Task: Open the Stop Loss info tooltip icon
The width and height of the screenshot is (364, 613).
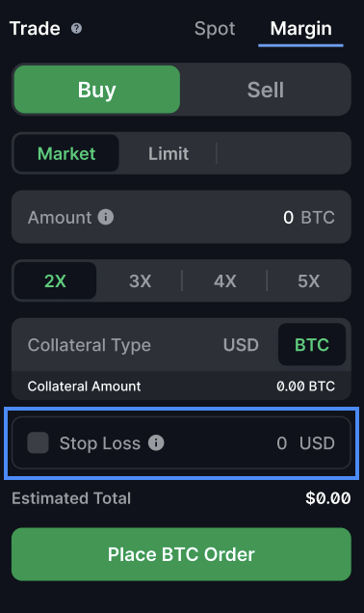Action: click(156, 443)
